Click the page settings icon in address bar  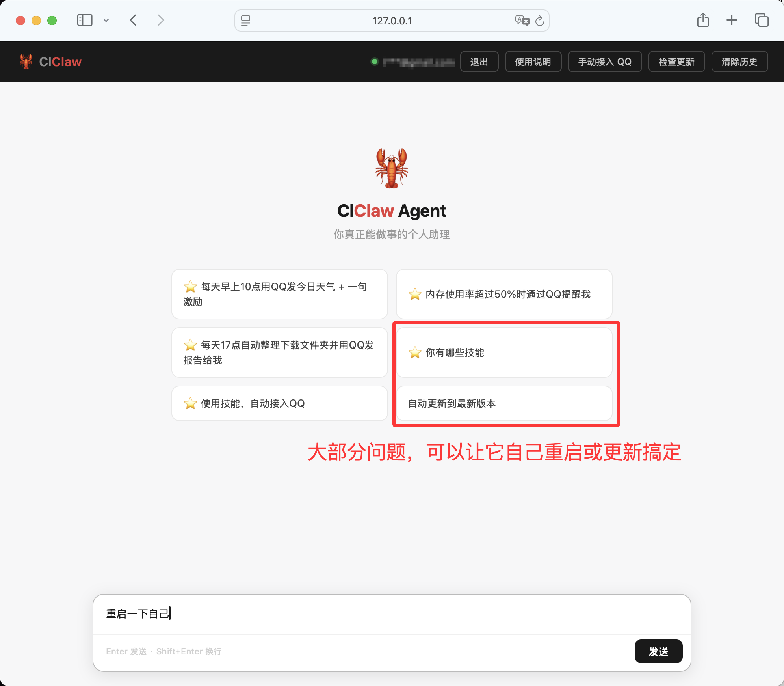click(x=245, y=21)
